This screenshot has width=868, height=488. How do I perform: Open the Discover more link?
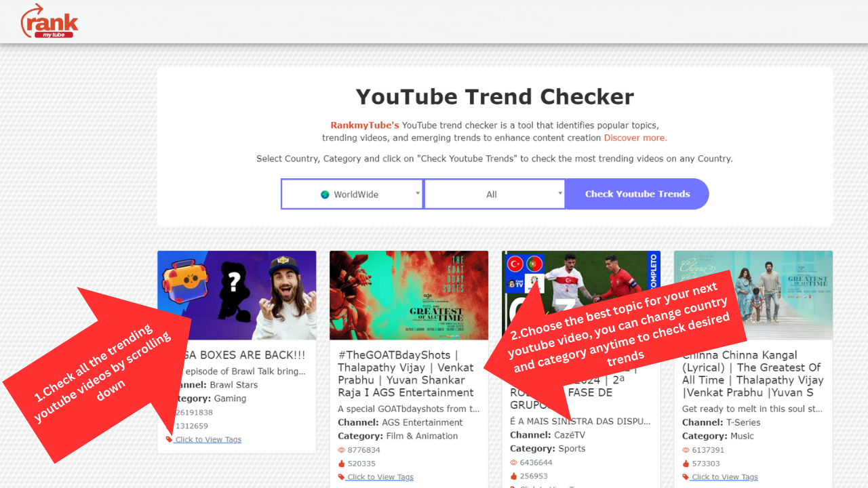coord(635,138)
